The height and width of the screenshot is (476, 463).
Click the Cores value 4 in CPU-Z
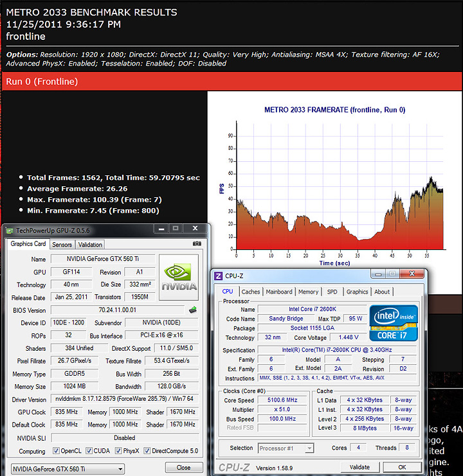tap(358, 448)
